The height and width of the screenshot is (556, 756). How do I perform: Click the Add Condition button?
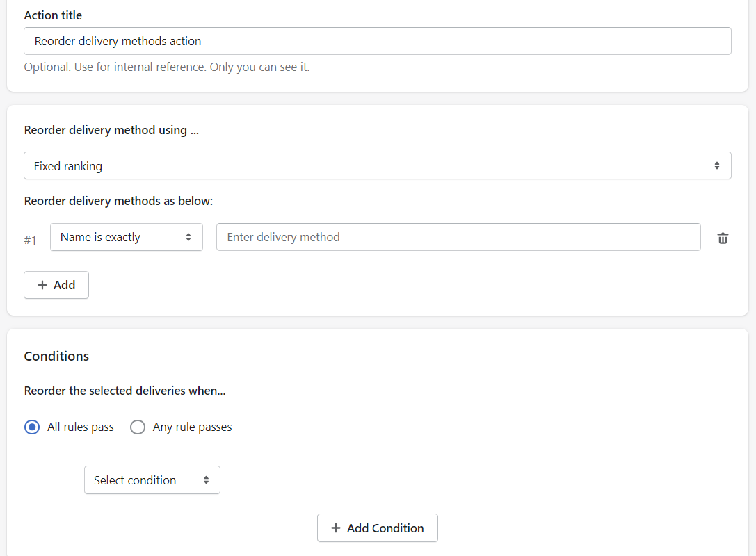(x=378, y=528)
